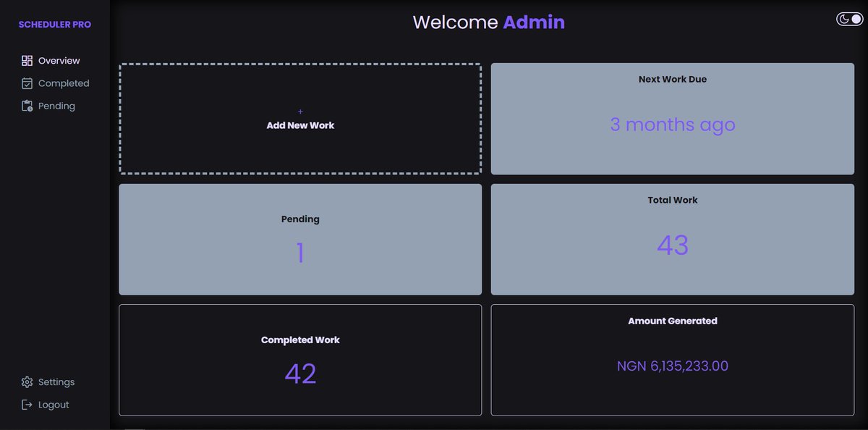The height and width of the screenshot is (430, 868).
Task: Click the Completed calendar-check icon
Action: [27, 83]
